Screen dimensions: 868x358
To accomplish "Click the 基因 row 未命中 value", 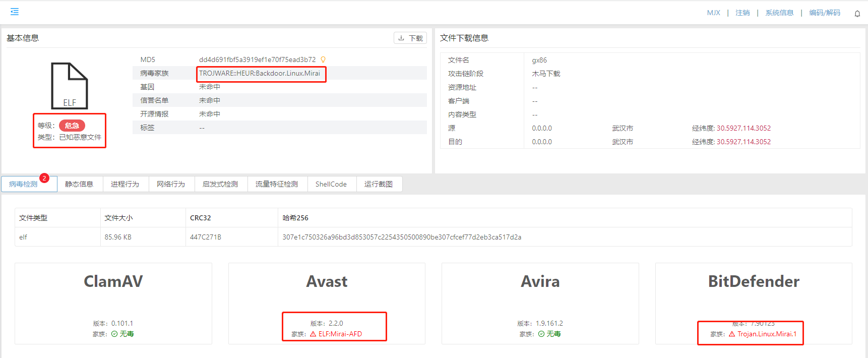I will [x=210, y=87].
